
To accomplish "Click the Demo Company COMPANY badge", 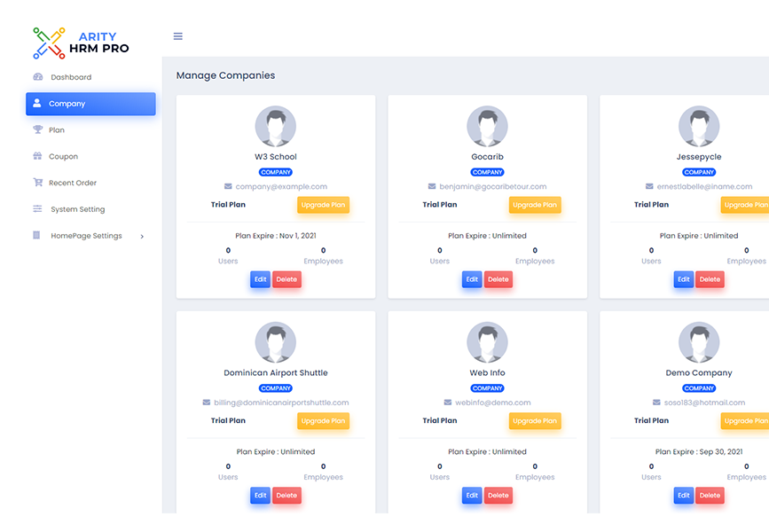I will pyautogui.click(x=699, y=388).
